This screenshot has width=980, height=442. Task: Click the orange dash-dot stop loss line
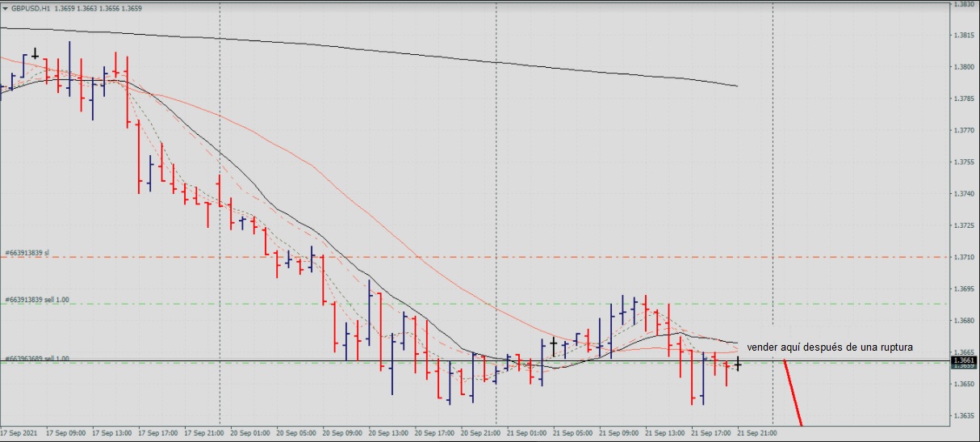[x=484, y=257]
